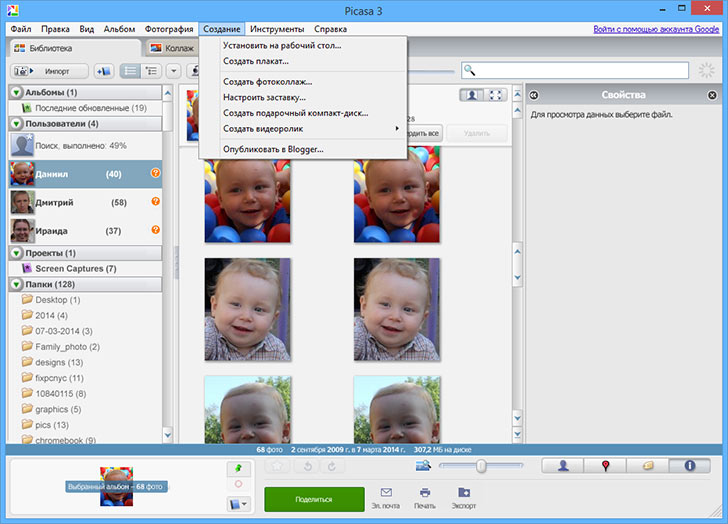
Task: Click the Эл. почта email icon
Action: click(x=386, y=498)
